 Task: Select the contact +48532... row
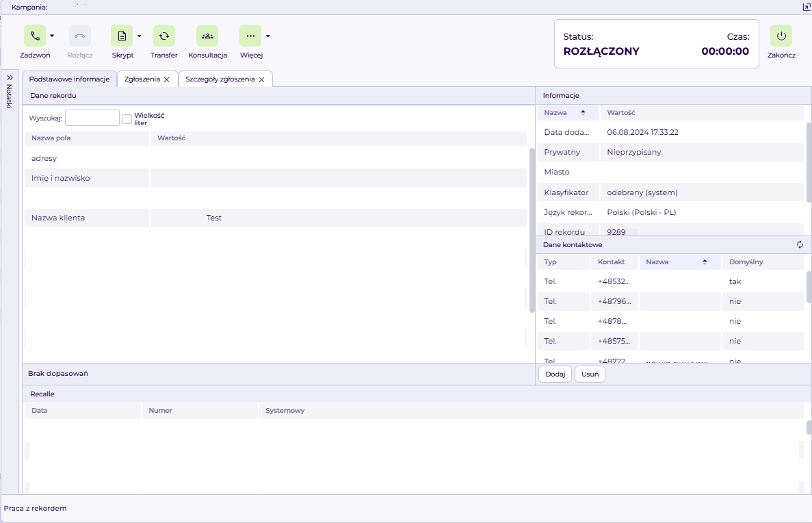tap(670, 281)
